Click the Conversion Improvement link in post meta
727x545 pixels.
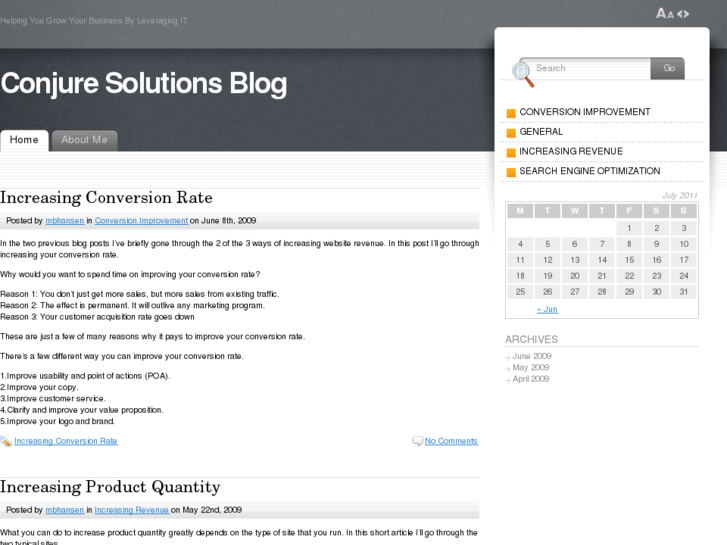[x=141, y=221]
